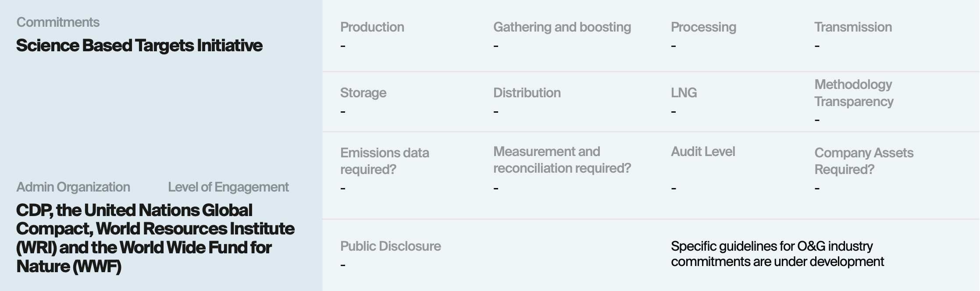
Task: Click Measurement and reconciliation required? label
Action: [x=562, y=160]
